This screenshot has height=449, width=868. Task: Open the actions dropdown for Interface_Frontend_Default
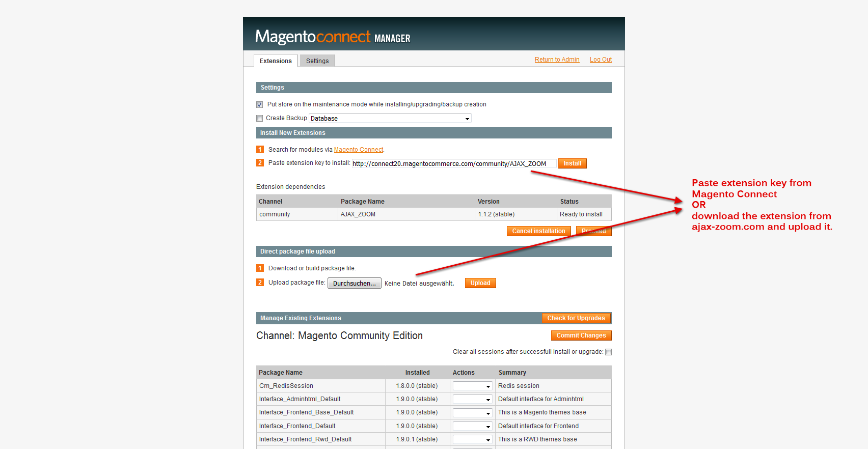tap(473, 426)
